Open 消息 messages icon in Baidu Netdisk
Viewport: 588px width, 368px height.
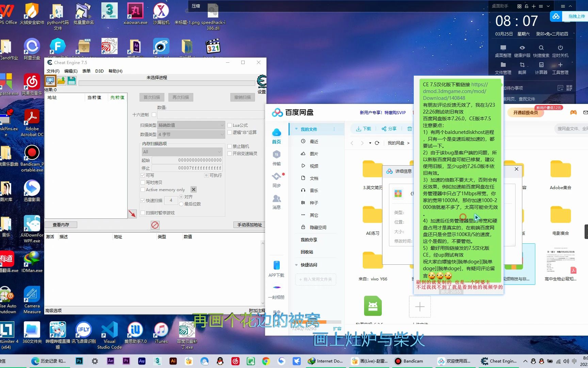277,202
